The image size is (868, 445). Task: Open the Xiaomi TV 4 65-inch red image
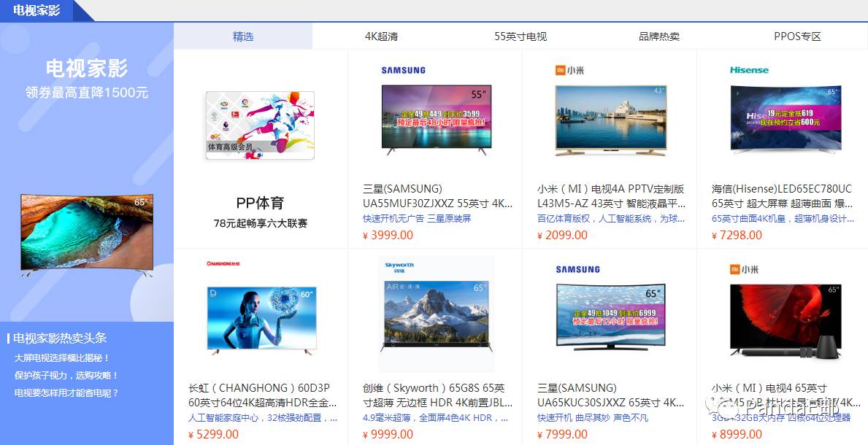coord(786,320)
